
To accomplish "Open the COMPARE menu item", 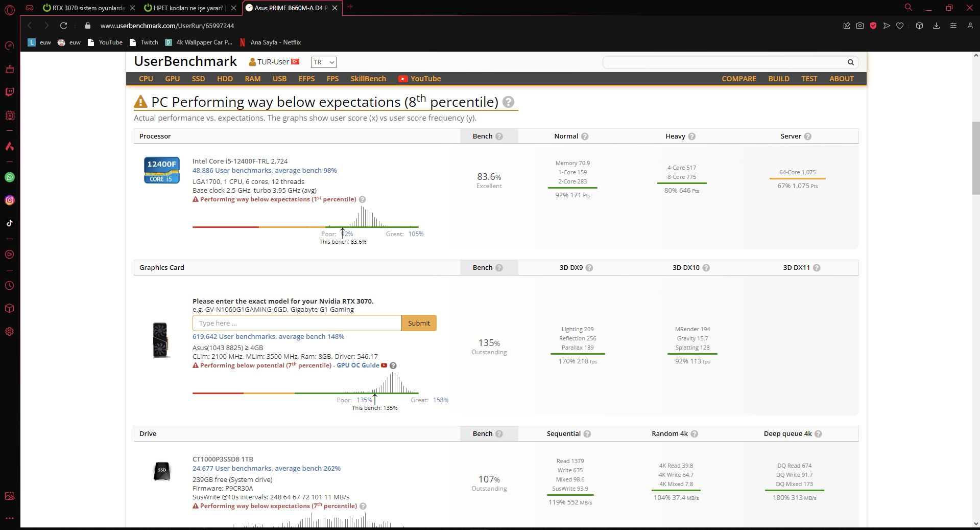I will coord(739,79).
